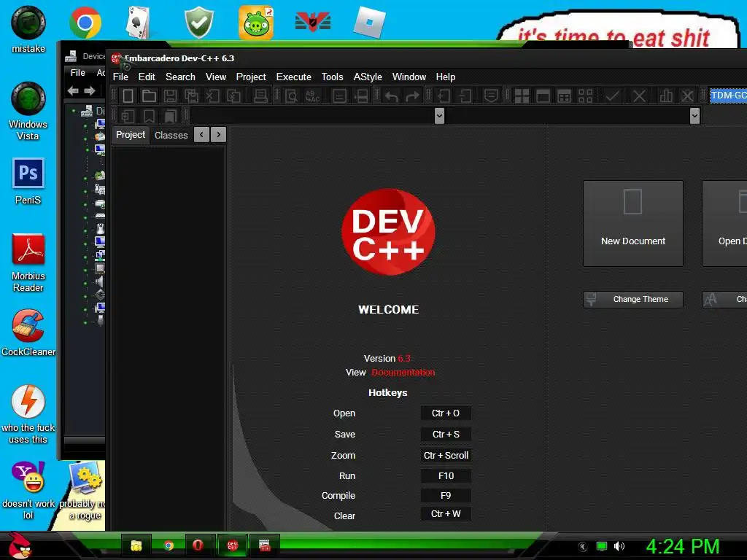Click the Toggle Bookmark toolbar icon

149,116
